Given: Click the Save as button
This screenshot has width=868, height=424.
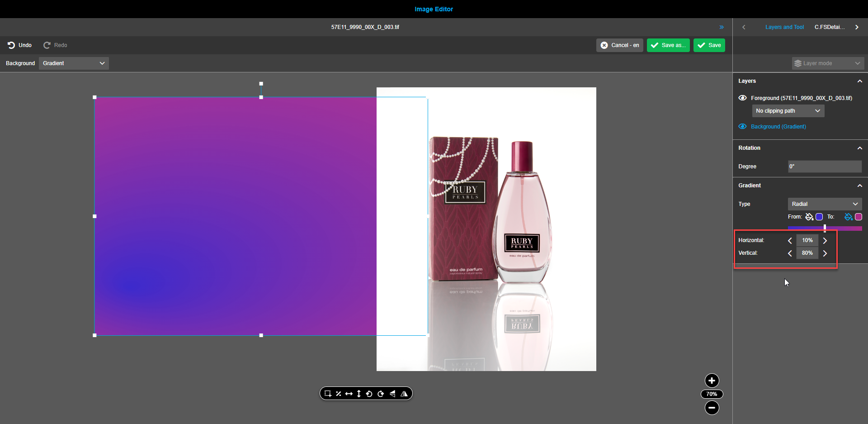Looking at the screenshot, I should [668, 45].
